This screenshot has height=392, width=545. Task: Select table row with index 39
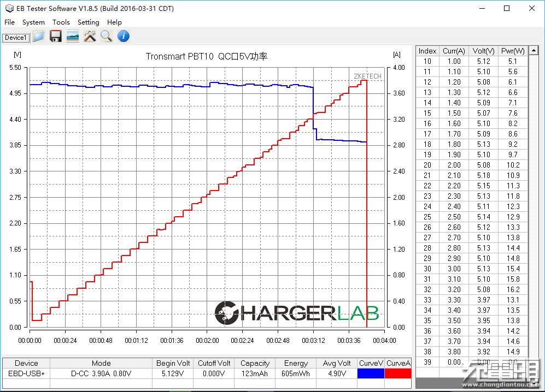472,362
